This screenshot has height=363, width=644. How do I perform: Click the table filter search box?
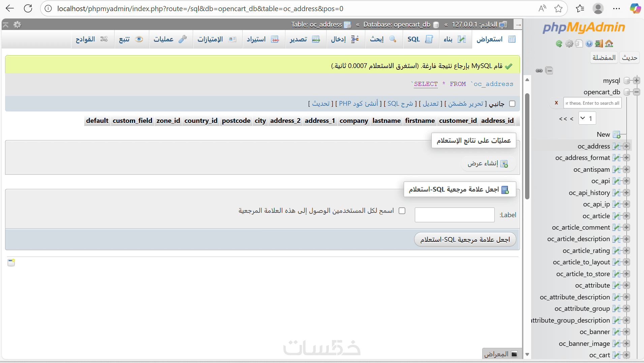[592, 103]
